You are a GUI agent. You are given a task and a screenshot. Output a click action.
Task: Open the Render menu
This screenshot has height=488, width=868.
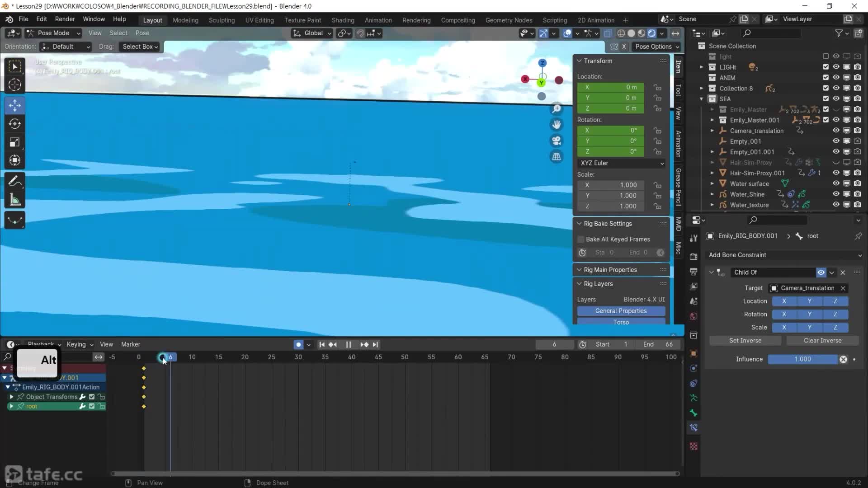pos(65,19)
